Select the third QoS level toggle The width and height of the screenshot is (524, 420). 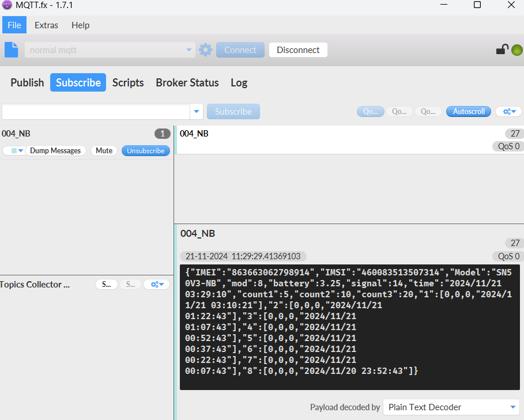point(428,112)
